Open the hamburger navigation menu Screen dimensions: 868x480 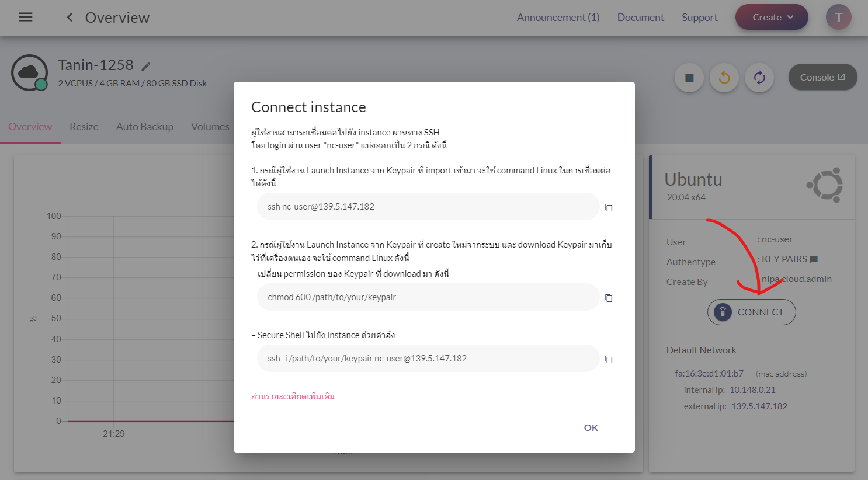coord(26,18)
